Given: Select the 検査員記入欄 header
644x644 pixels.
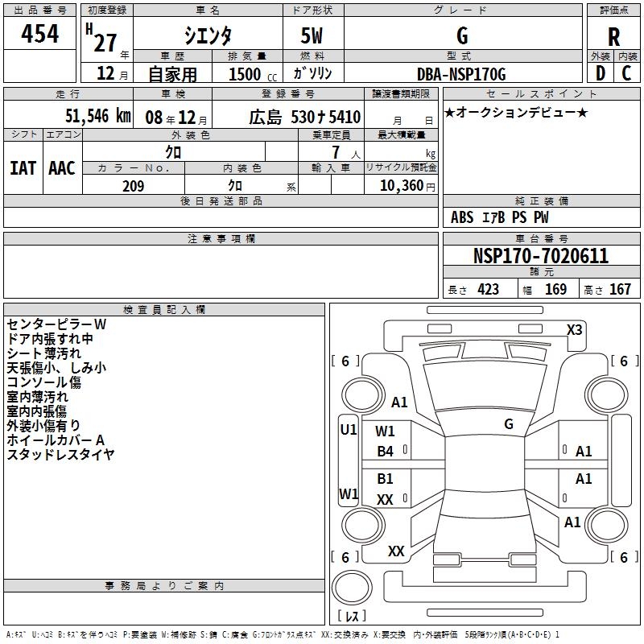Looking at the screenshot, I should 164,310.
